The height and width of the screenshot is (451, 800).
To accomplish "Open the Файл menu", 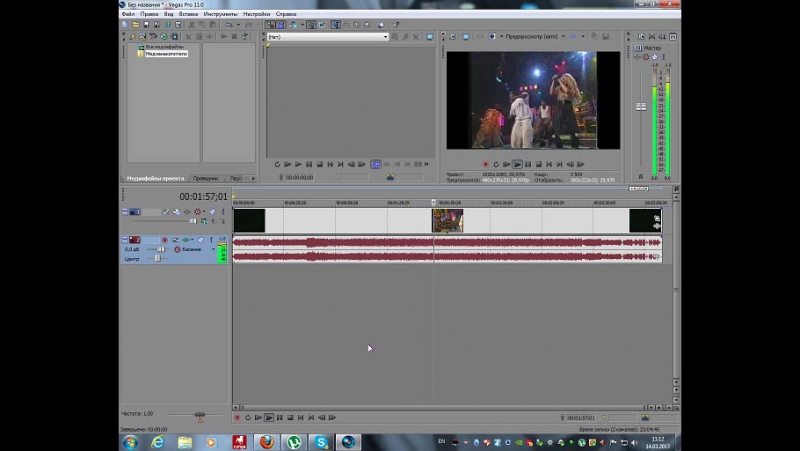I will [x=127, y=15].
